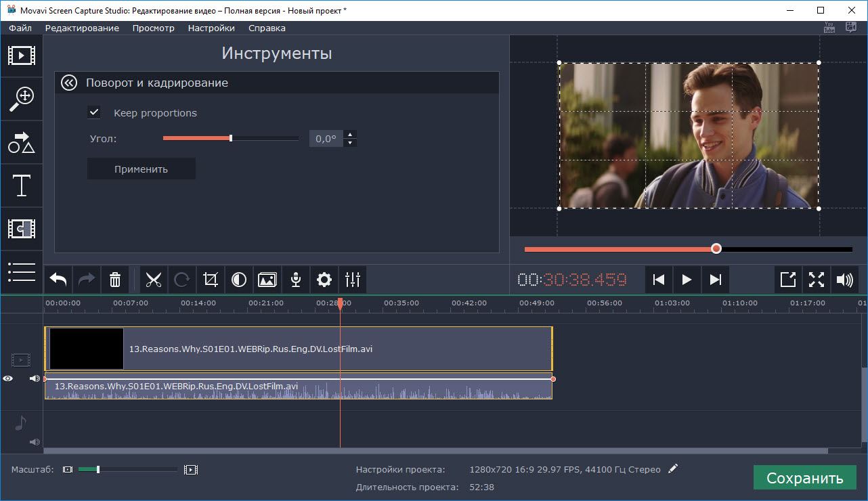Click the Угол angle slider
Image resolution: width=868 pixels, height=501 pixels.
pyautogui.click(x=231, y=138)
